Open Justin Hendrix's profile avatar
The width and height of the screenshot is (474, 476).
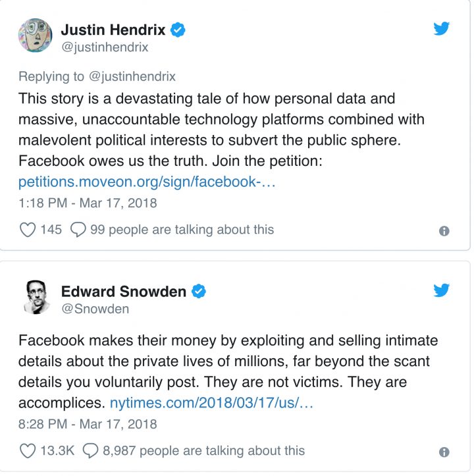pos(36,37)
